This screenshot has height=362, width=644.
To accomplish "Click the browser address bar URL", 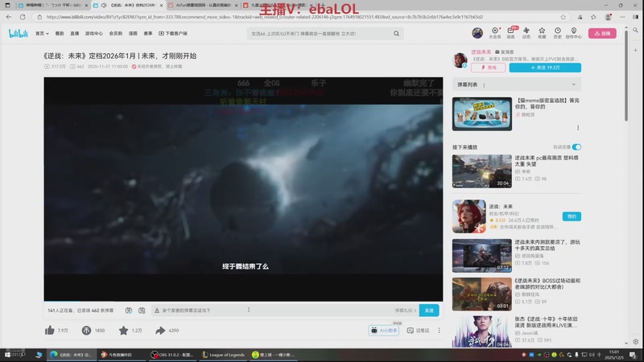I will point(264,17).
